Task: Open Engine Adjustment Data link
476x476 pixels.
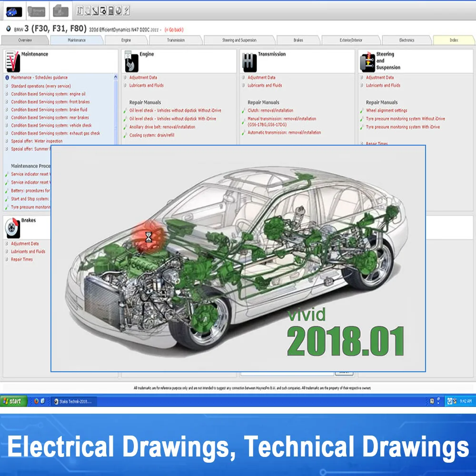Action: pos(143,78)
